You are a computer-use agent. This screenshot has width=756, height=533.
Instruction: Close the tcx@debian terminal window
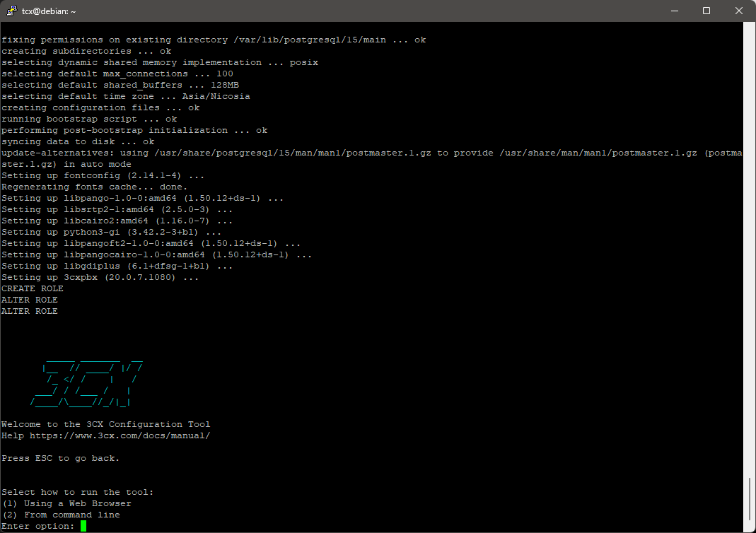pyautogui.click(x=738, y=11)
